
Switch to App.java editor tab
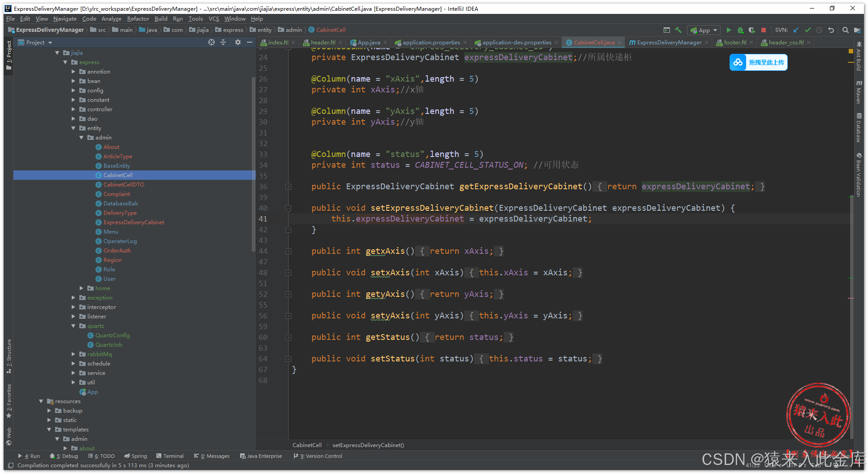coord(368,43)
